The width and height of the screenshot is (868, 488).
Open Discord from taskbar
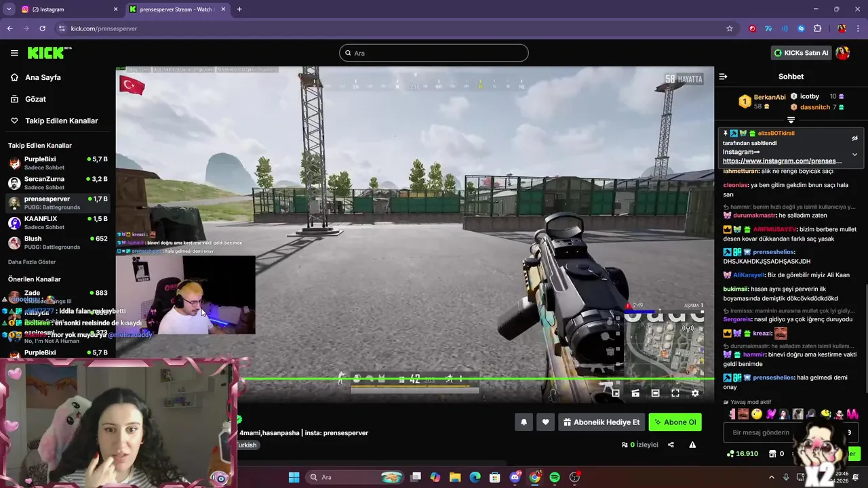tap(515, 477)
